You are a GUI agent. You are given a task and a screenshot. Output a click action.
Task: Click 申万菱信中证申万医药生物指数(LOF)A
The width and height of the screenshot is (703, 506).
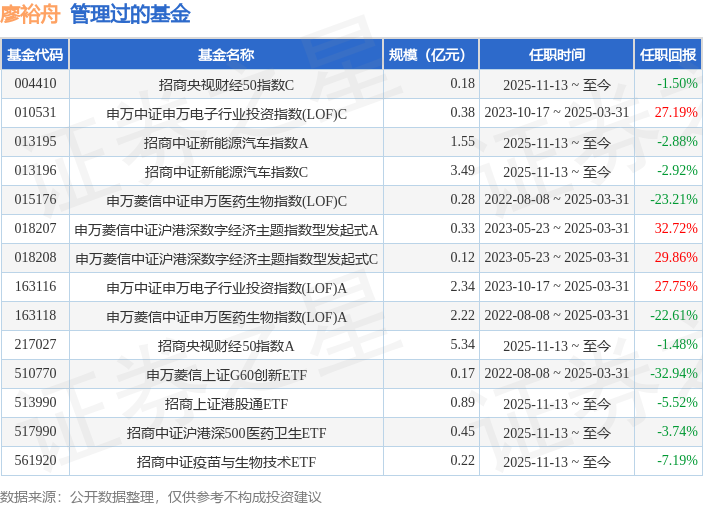click(226, 317)
